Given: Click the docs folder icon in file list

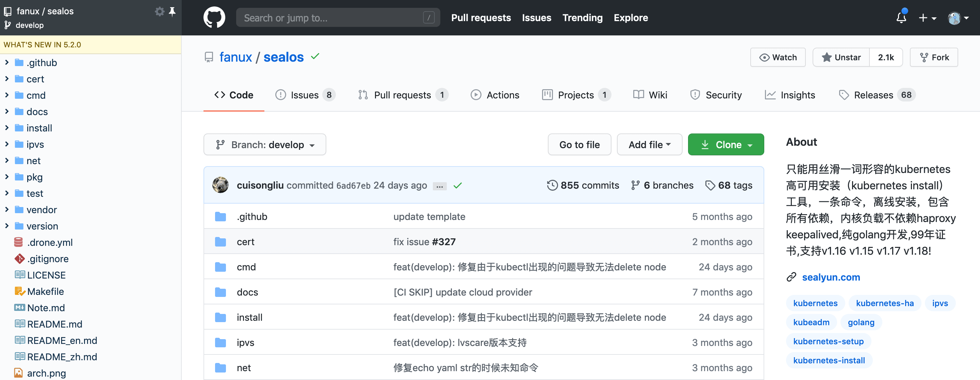Looking at the screenshot, I should click(x=220, y=292).
